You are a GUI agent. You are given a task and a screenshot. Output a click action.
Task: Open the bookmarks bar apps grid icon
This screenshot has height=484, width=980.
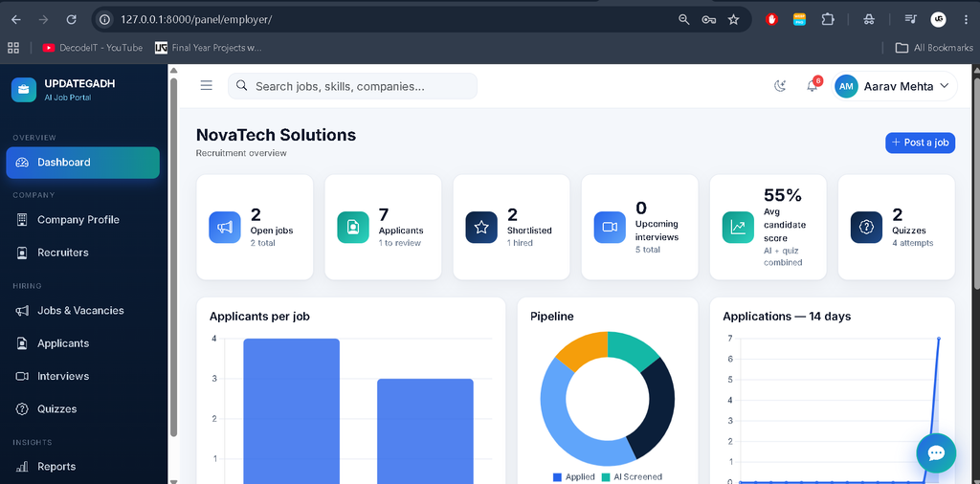(13, 48)
